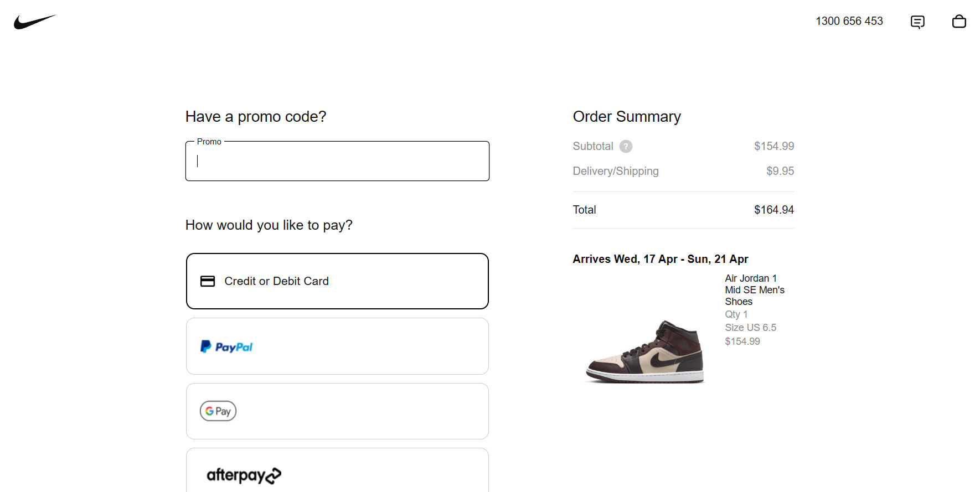Click the $9.95 shipping cost

pyautogui.click(x=780, y=171)
